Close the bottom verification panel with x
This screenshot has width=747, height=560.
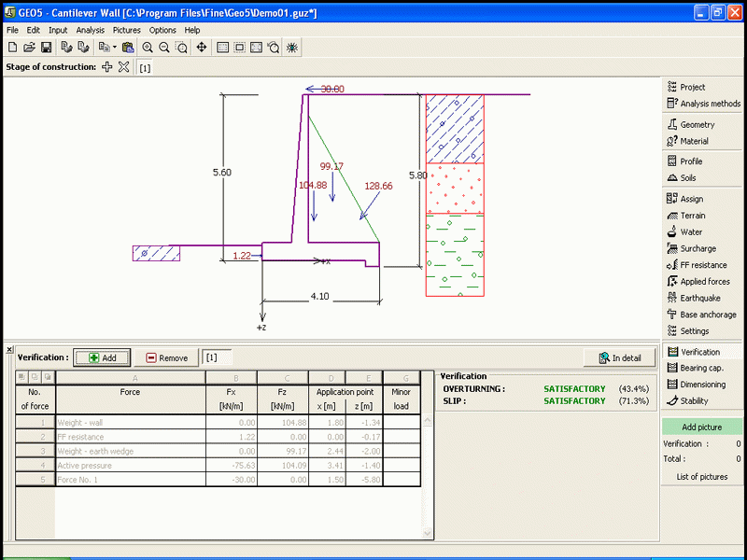tap(9, 349)
